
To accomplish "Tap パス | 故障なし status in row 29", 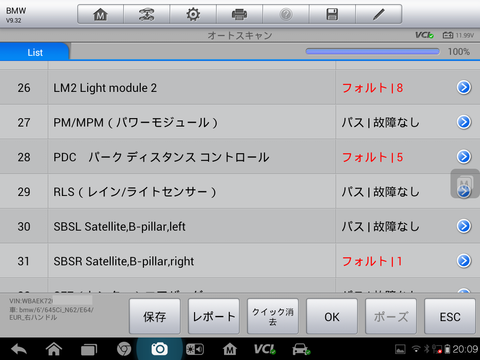I will 380,192.
